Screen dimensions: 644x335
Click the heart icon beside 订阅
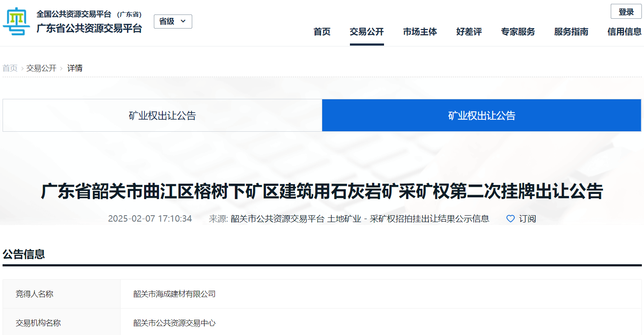click(x=510, y=219)
